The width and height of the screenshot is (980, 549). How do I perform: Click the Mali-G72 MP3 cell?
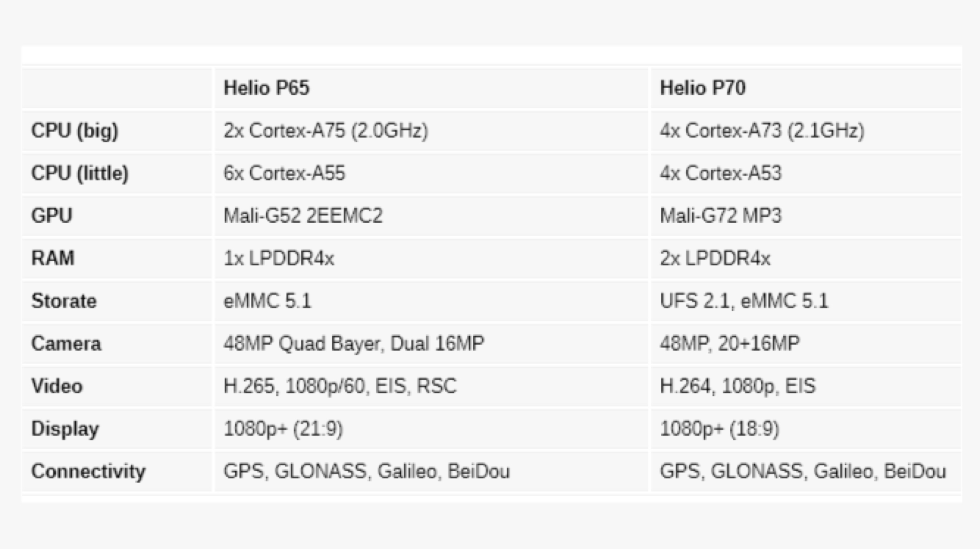[721, 216]
